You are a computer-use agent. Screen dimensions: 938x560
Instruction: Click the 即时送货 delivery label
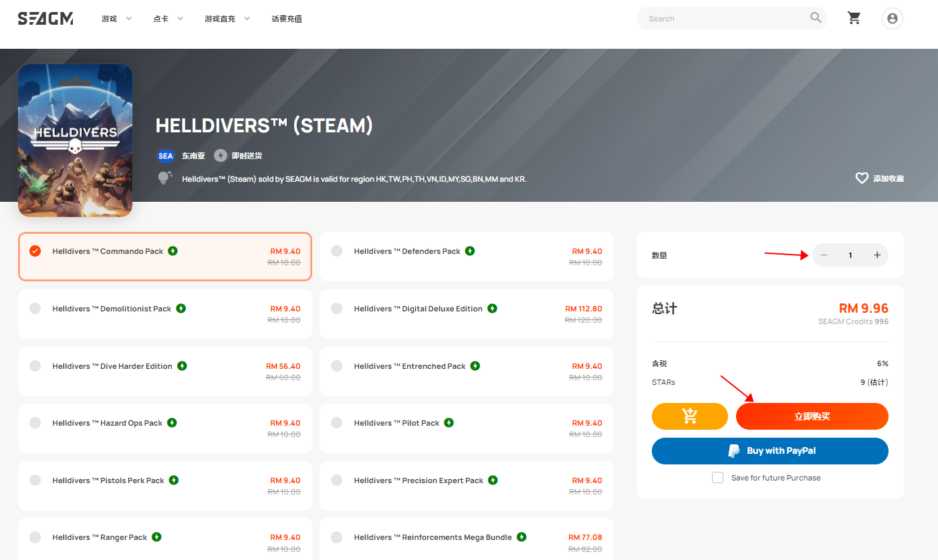[x=247, y=156]
